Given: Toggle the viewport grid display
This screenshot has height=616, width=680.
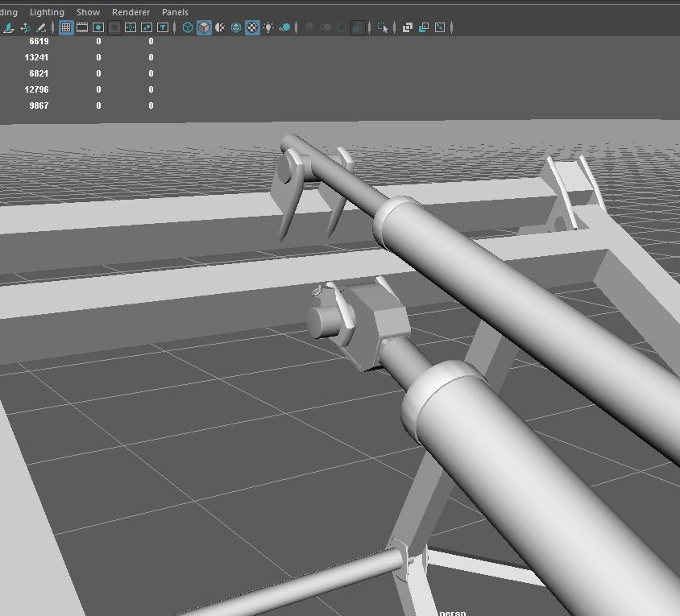Looking at the screenshot, I should 66,27.
